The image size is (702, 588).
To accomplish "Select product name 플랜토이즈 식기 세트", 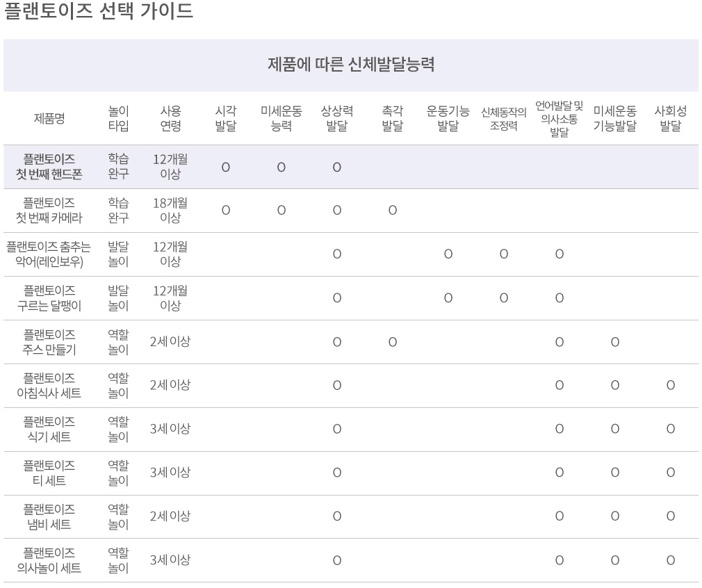I will coord(49,429).
